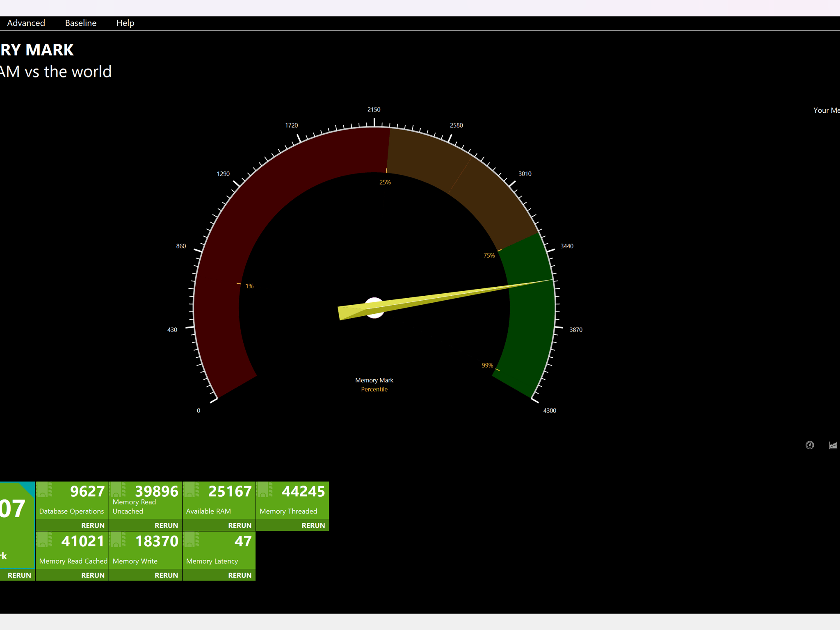Open the Baseline menu
Screen dimensions: 840x630
pyautogui.click(x=81, y=23)
